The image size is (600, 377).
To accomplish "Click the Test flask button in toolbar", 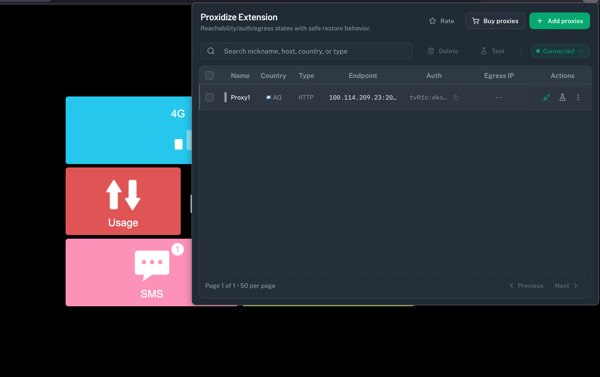I will coord(492,51).
